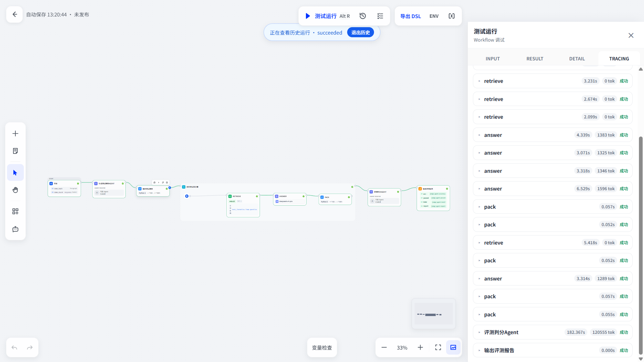This screenshot has width=644, height=362.
Task: Switch to the INPUT tab
Action: click(x=492, y=59)
